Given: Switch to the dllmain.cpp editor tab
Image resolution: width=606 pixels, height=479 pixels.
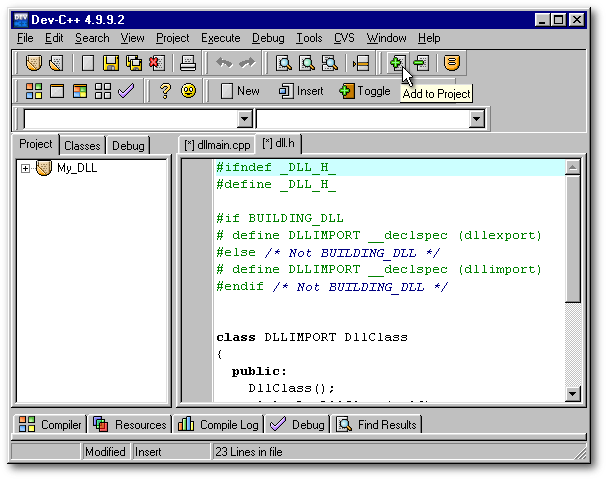Looking at the screenshot, I should (217, 145).
